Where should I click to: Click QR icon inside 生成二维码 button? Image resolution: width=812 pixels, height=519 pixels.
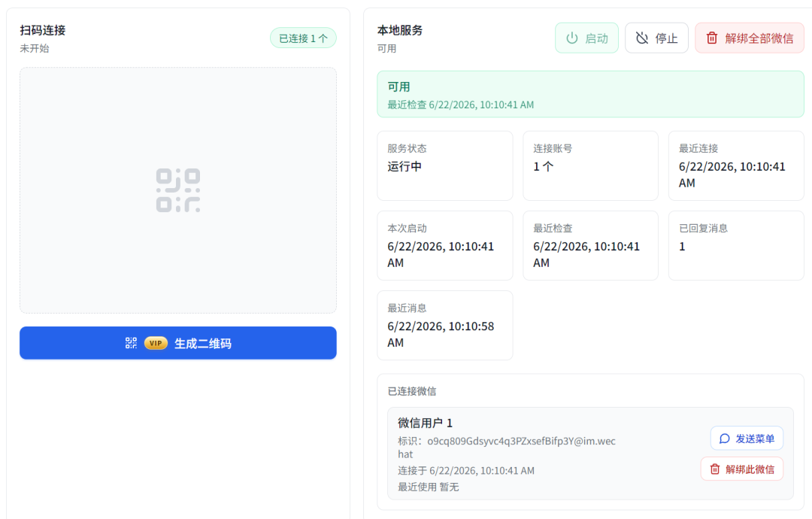click(x=131, y=343)
